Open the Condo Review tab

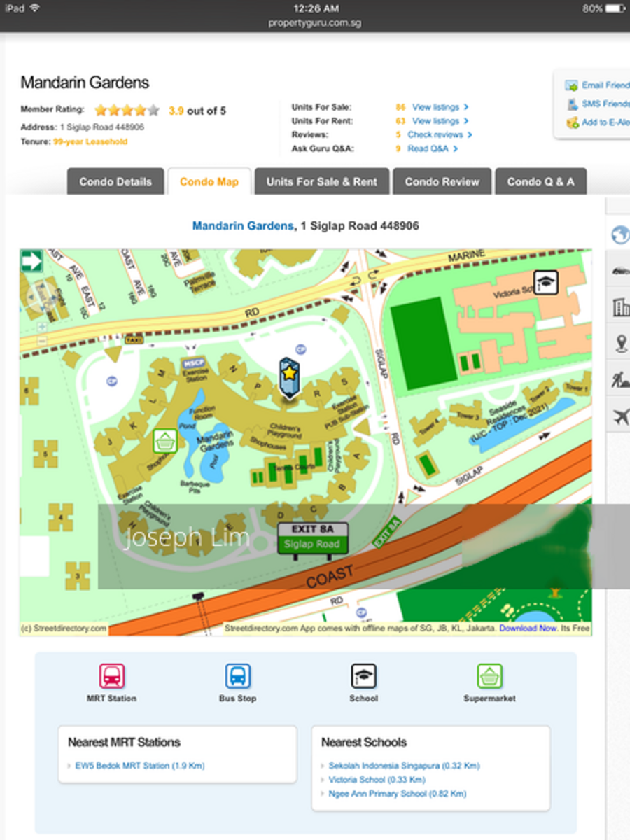442,181
